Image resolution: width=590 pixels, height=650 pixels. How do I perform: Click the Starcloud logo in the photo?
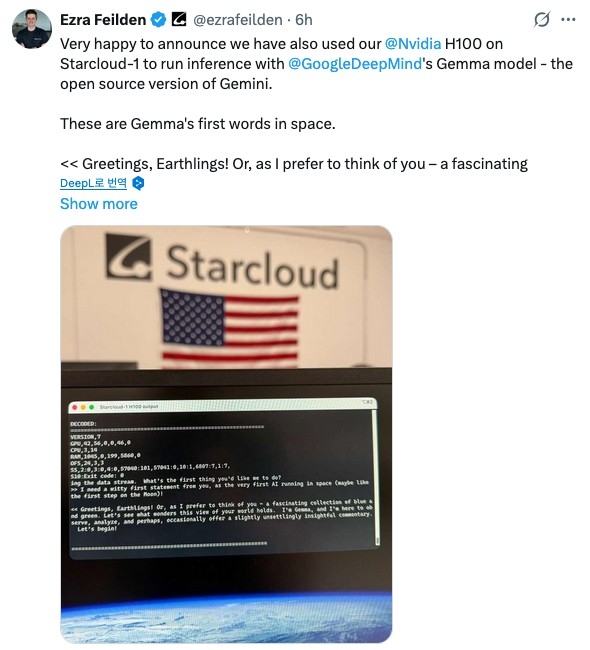[222, 262]
